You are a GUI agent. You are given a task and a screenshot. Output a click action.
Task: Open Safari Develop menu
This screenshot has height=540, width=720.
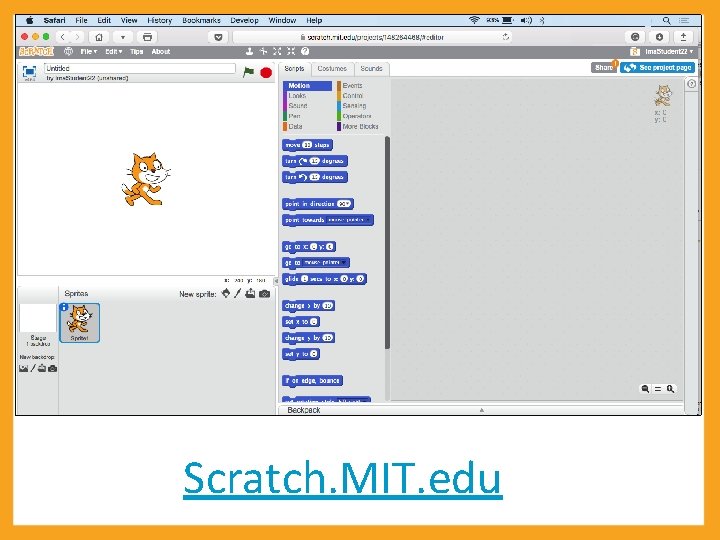244,20
